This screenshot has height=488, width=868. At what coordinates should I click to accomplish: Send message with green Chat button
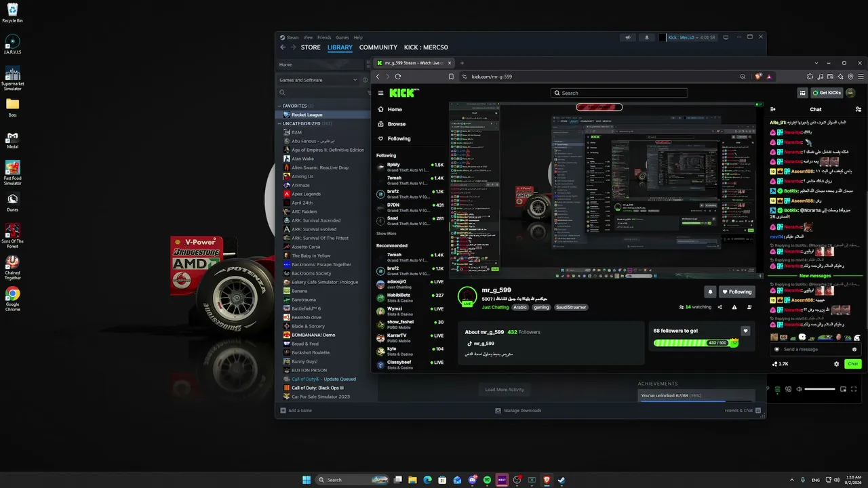pos(852,364)
